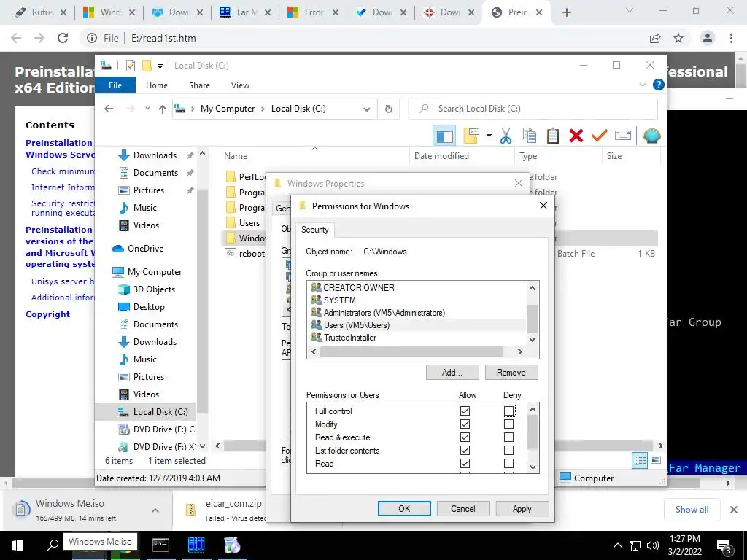Screen dimensions: 747x560
Task: Check Deny for List folder contents
Action: pyautogui.click(x=508, y=450)
